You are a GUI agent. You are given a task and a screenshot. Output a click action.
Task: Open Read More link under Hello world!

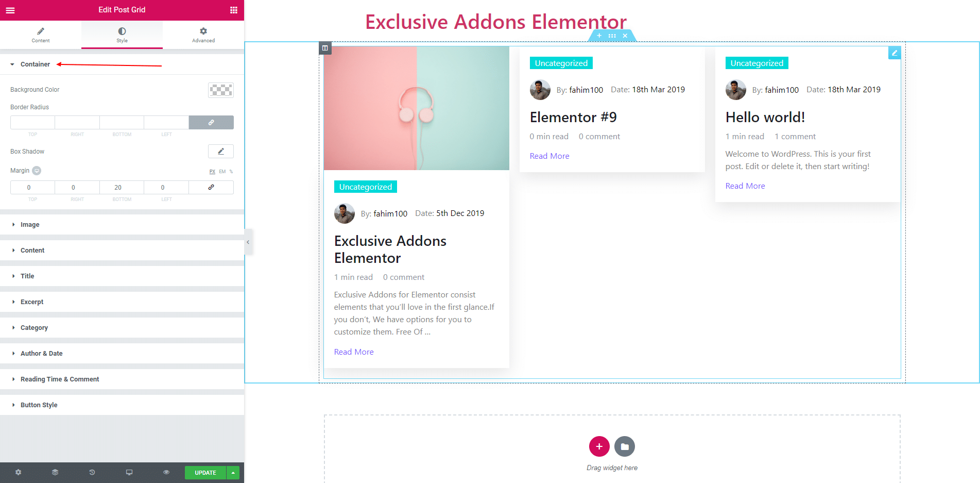point(745,186)
